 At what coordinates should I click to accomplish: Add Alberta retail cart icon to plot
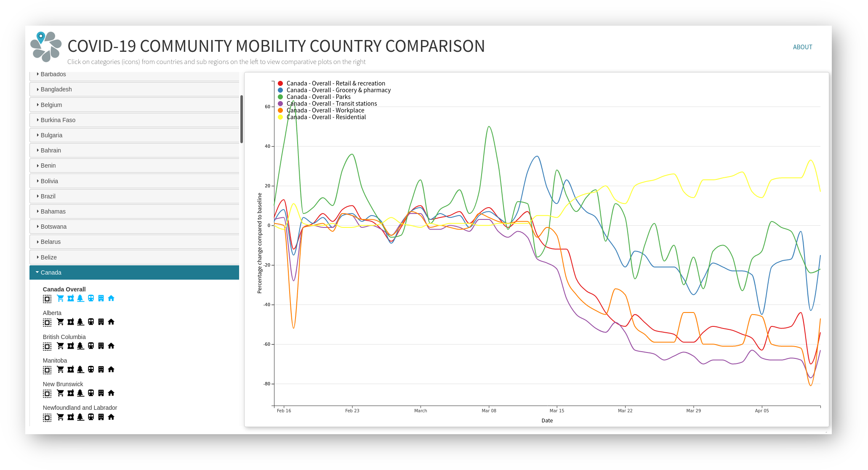pyautogui.click(x=61, y=322)
